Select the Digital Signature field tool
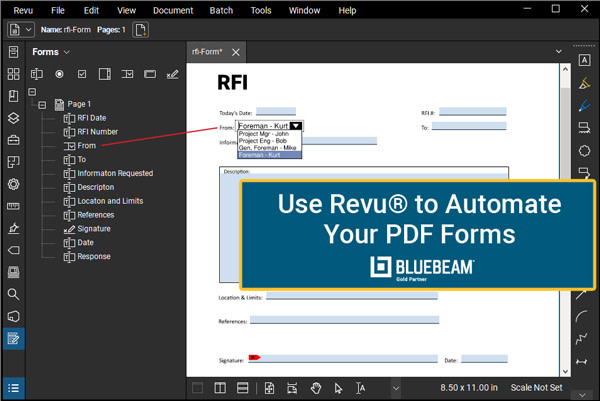This screenshot has width=600, height=401. tap(173, 74)
